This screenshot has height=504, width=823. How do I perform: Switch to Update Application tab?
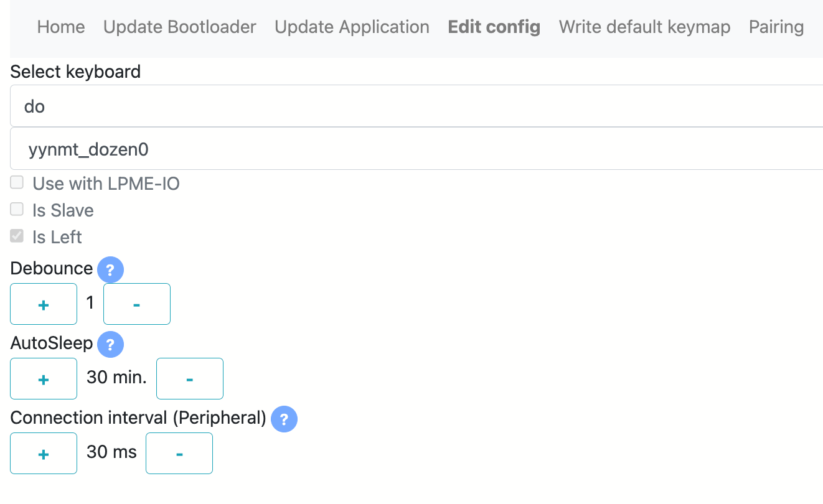pos(352,27)
